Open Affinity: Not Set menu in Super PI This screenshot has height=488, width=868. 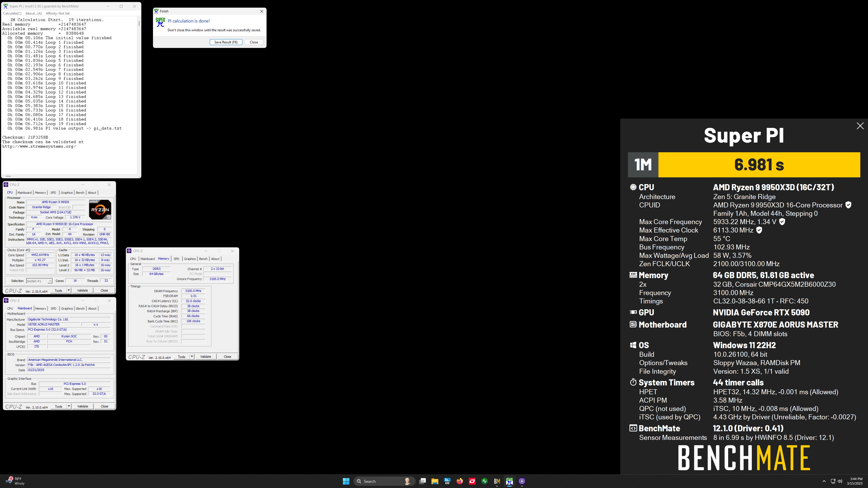pos(58,14)
